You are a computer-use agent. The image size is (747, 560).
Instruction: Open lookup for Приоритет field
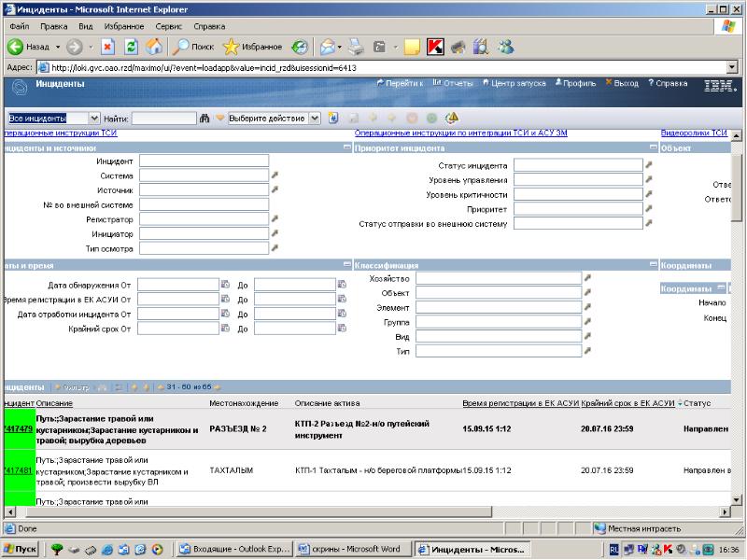click(649, 208)
